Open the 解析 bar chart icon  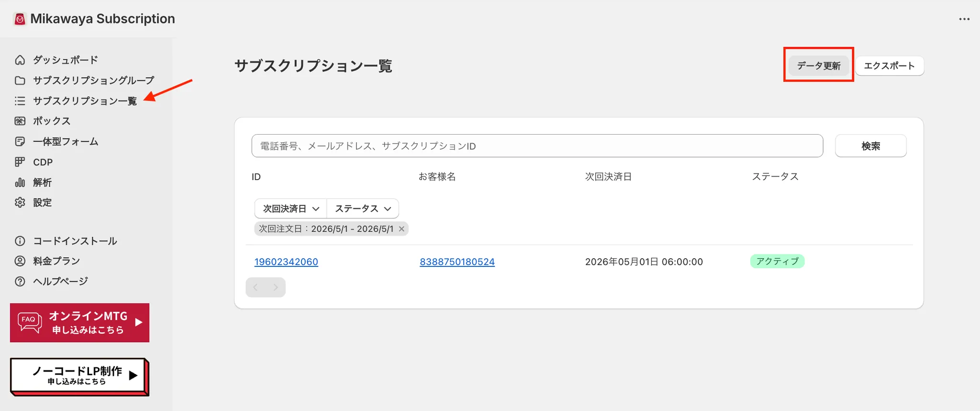20,183
